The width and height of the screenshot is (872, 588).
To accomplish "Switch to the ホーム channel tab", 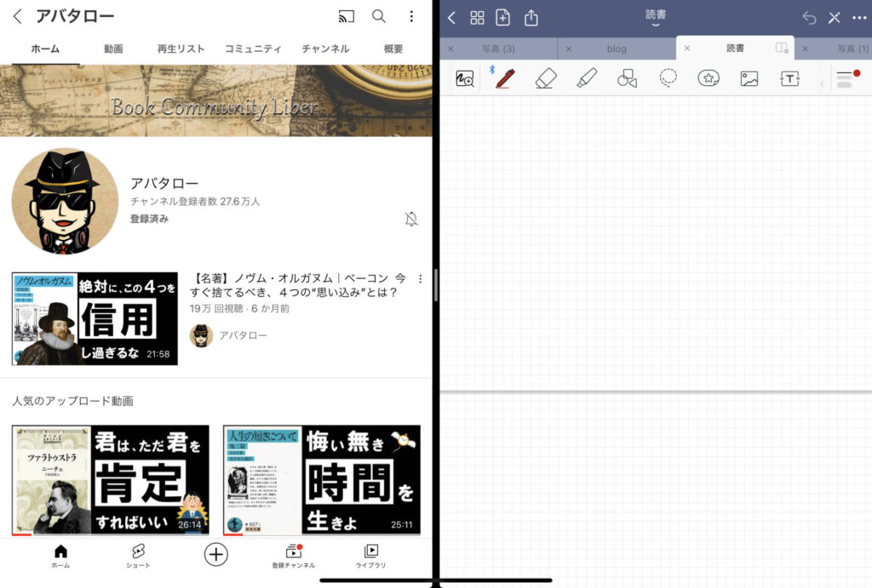I will click(45, 49).
